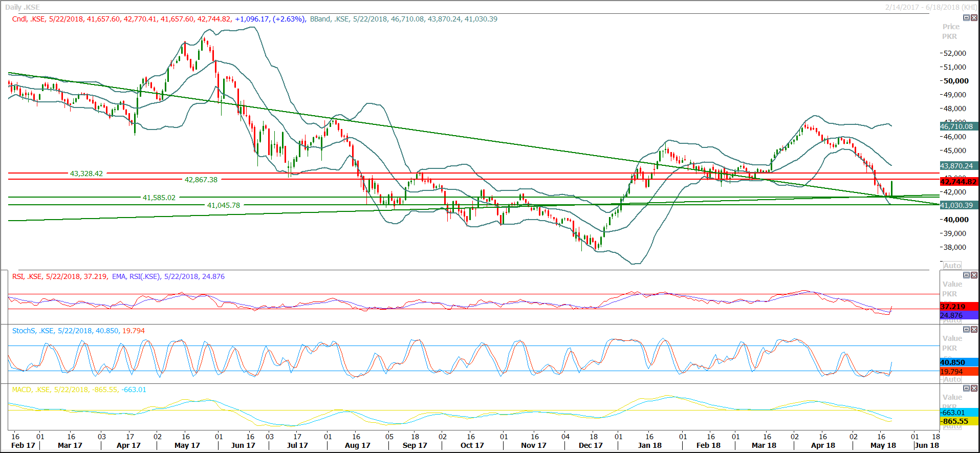Maximize the MACD indicator pane

[966, 389]
